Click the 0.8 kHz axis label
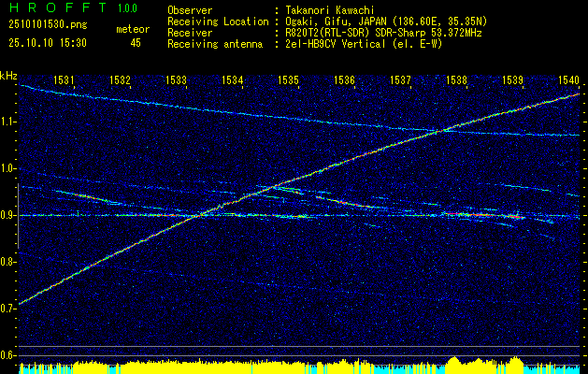 tap(8, 262)
